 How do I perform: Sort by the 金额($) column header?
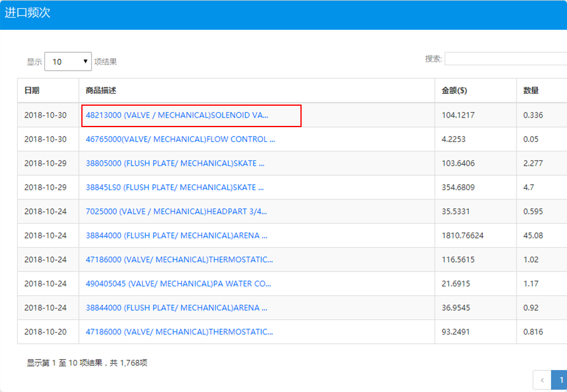476,90
